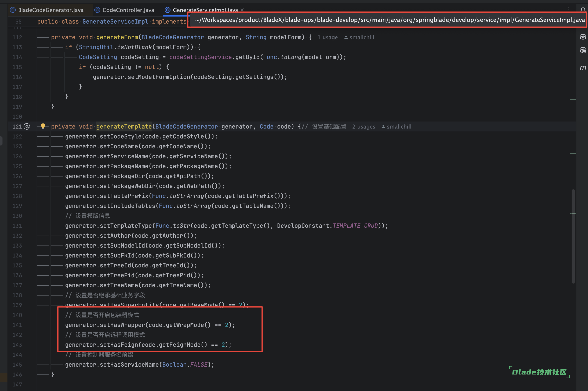
Task: Show intention actions via the lightbulb
Action: [43, 126]
